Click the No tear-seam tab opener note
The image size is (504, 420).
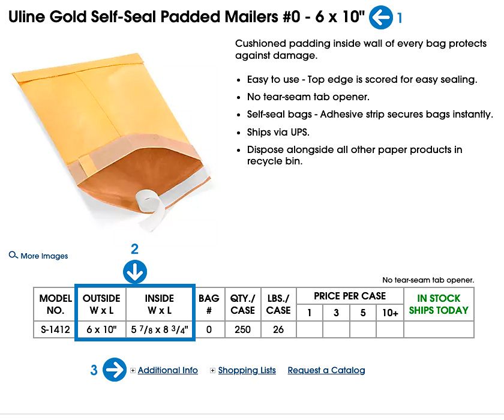(428, 280)
